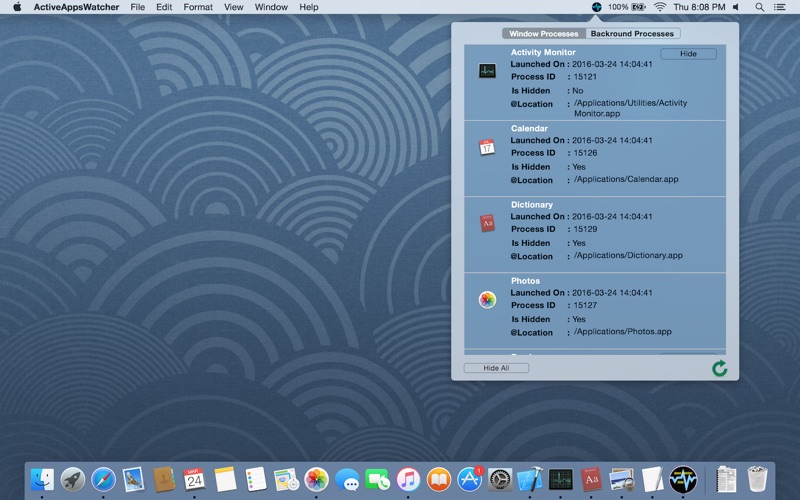This screenshot has width=800, height=500.
Task: Open the Apple menu
Action: pos(17,7)
